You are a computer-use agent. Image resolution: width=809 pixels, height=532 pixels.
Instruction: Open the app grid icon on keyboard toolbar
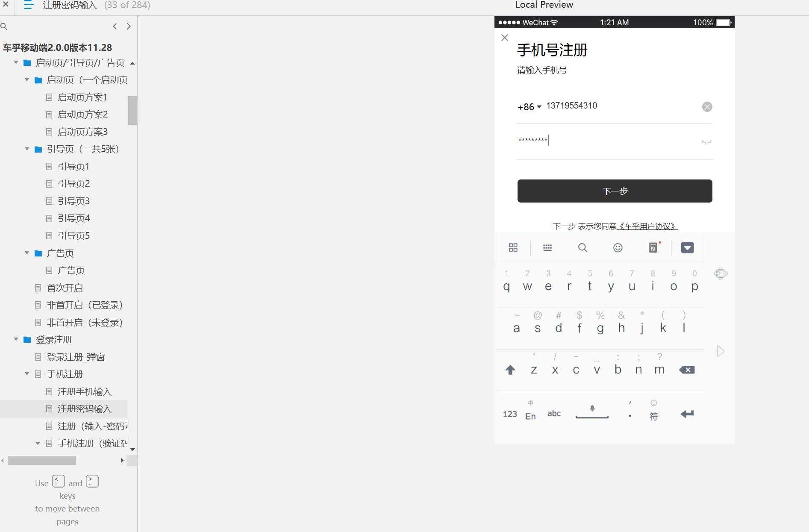513,247
